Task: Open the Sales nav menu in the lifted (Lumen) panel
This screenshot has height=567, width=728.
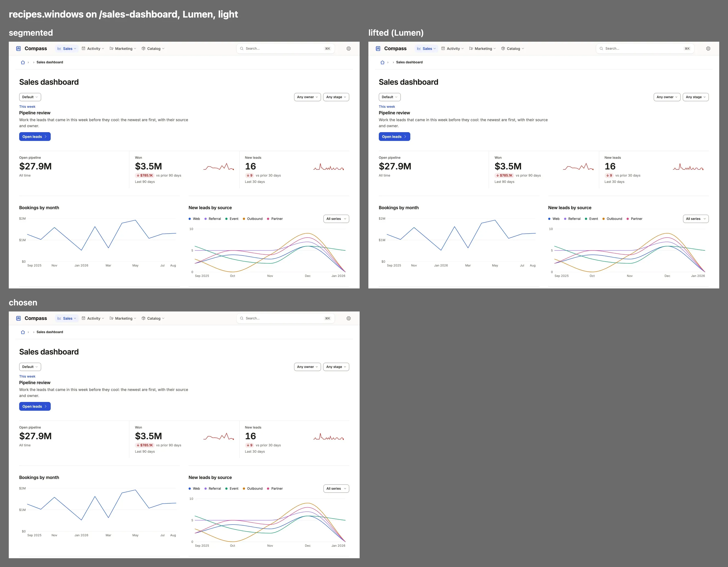Action: click(427, 48)
